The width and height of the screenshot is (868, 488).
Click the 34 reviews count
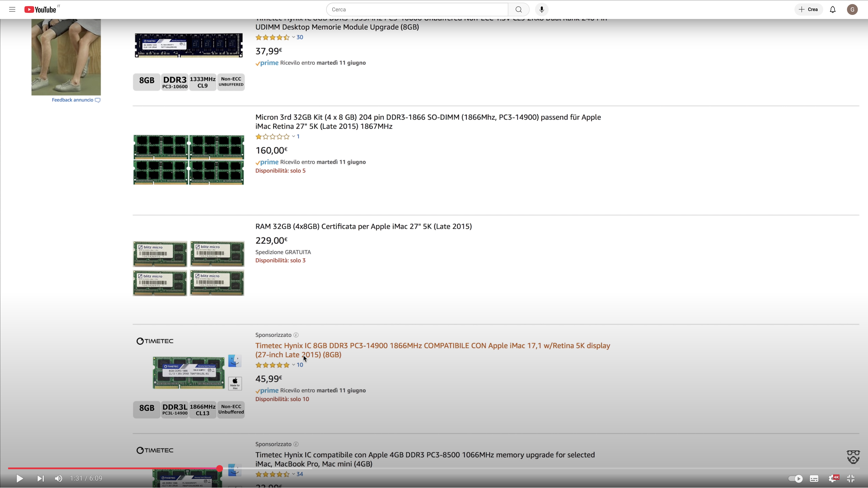coord(300,474)
